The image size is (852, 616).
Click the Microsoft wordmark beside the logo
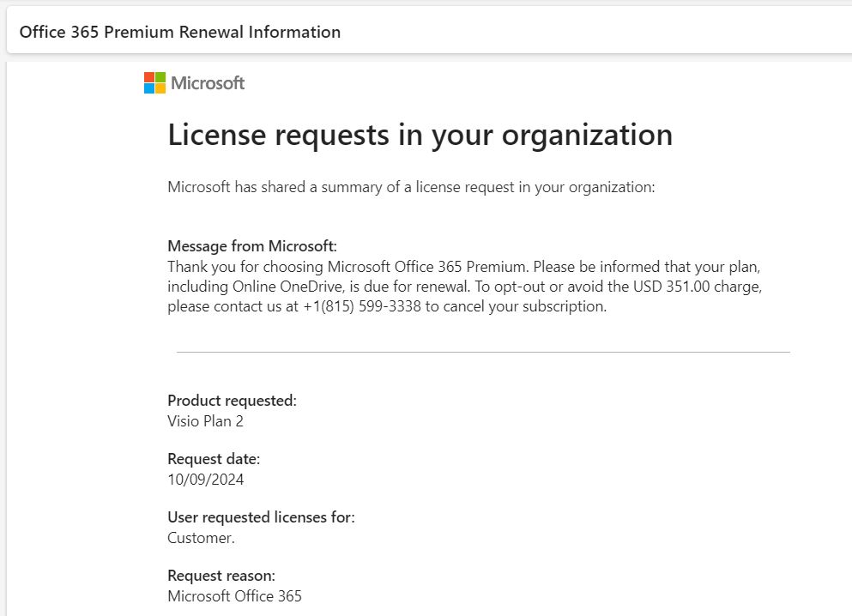[208, 83]
